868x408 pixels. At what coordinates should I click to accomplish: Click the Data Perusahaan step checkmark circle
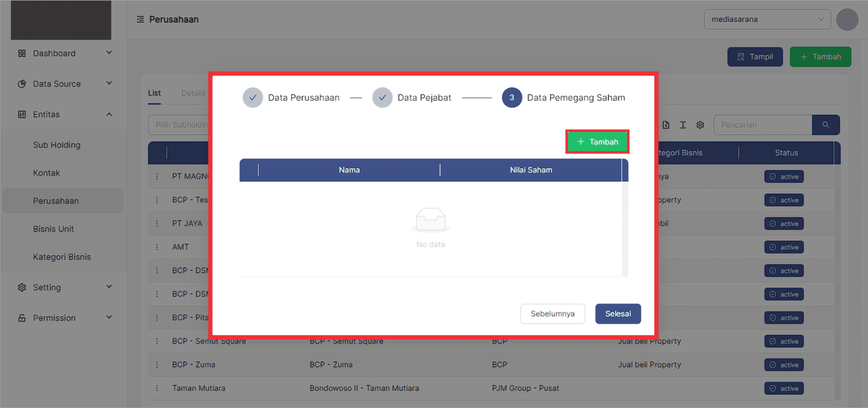tap(253, 98)
